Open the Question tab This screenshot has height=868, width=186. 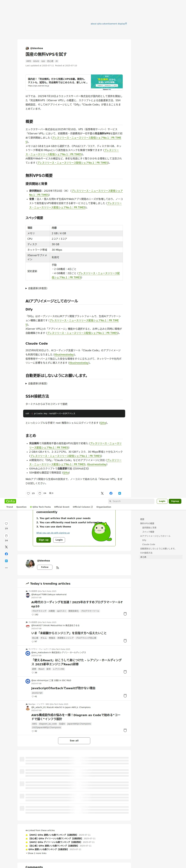click(x=21, y=507)
